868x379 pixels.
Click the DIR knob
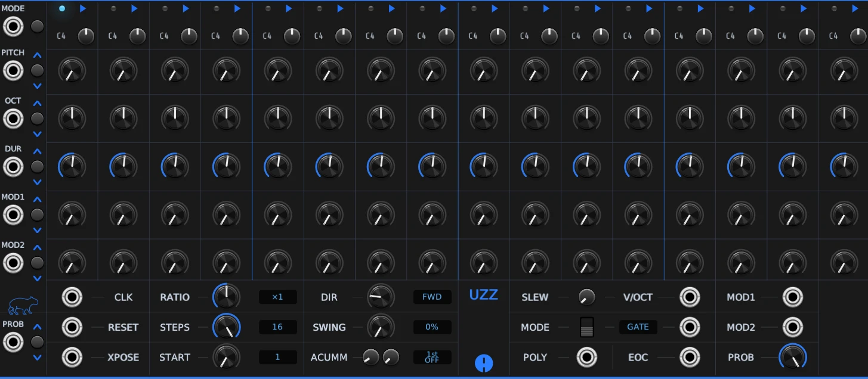pos(381,296)
